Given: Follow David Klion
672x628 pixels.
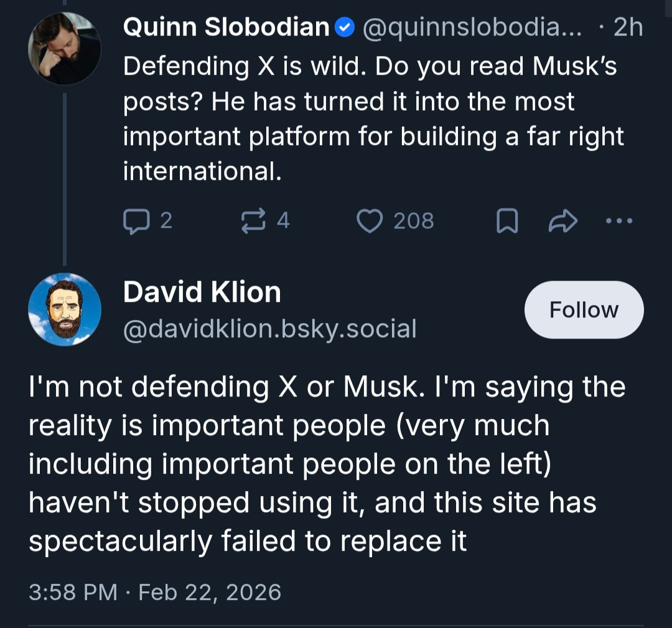Looking at the screenshot, I should coord(584,310).
